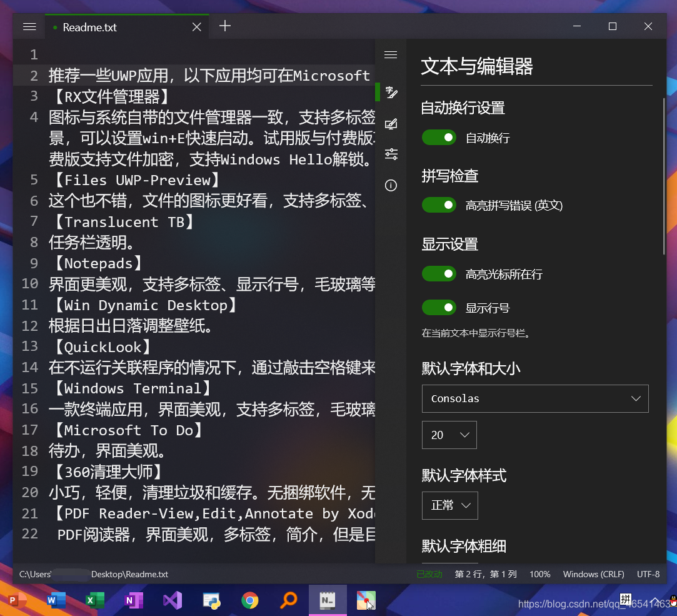Click the UTF-8 encoding indicator
This screenshot has height=616, width=677.
coord(648,573)
